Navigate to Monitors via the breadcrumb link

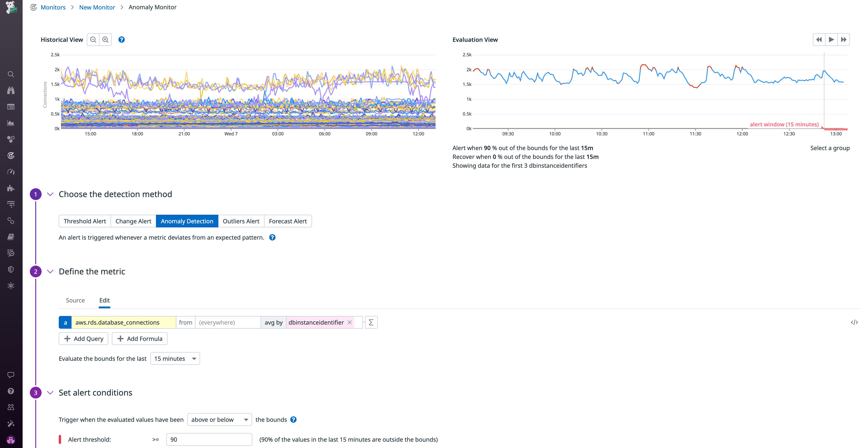53,7
